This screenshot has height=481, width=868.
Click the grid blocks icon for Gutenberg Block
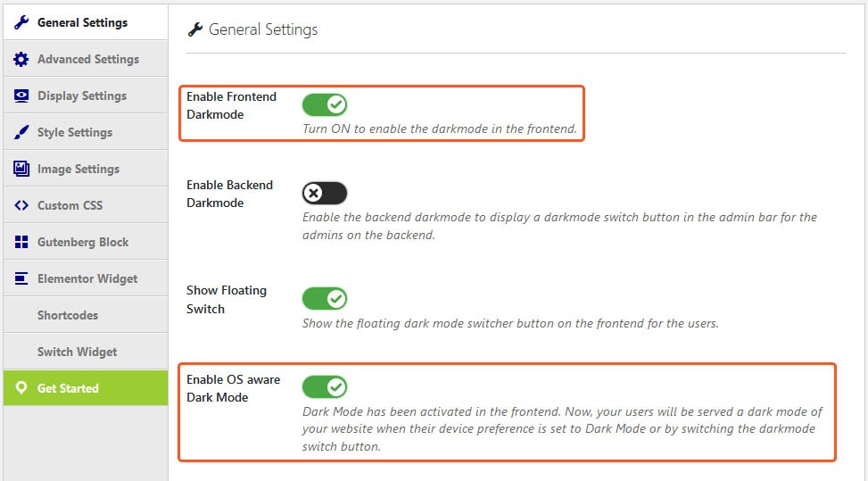click(21, 242)
